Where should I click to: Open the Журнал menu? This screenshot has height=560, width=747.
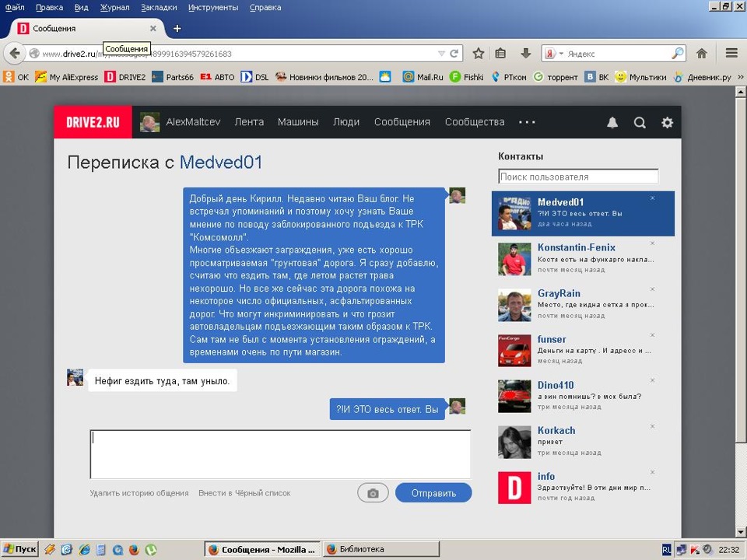point(115,8)
